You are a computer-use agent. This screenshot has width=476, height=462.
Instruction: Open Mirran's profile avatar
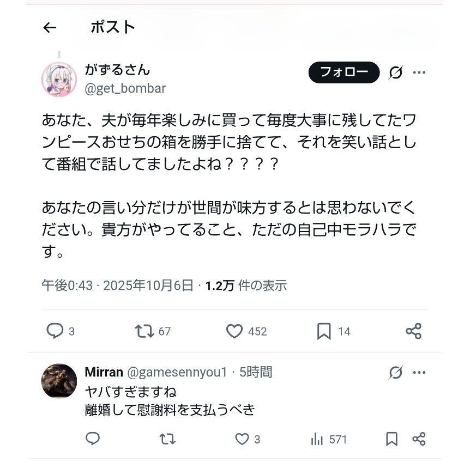click(x=59, y=381)
